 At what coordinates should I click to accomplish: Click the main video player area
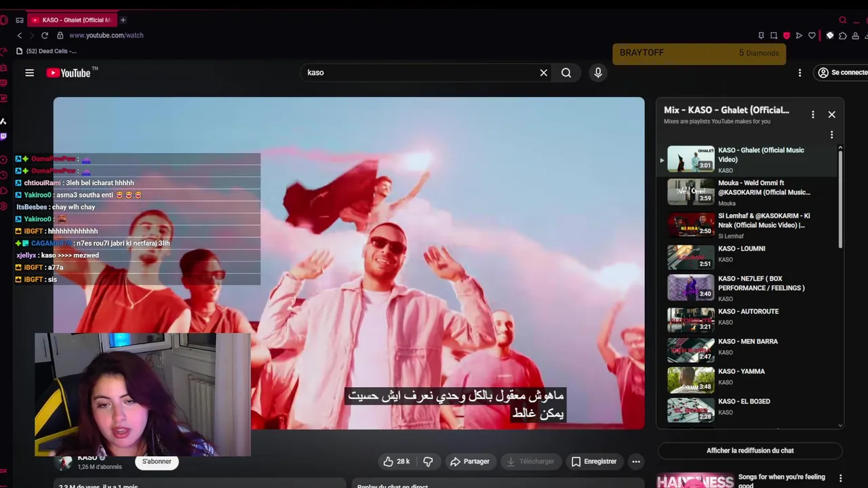coord(349,263)
